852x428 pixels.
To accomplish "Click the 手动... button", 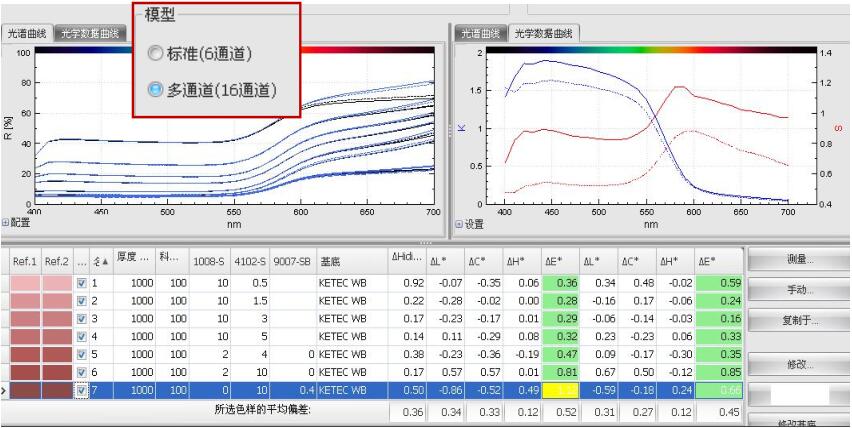I will pos(796,290).
